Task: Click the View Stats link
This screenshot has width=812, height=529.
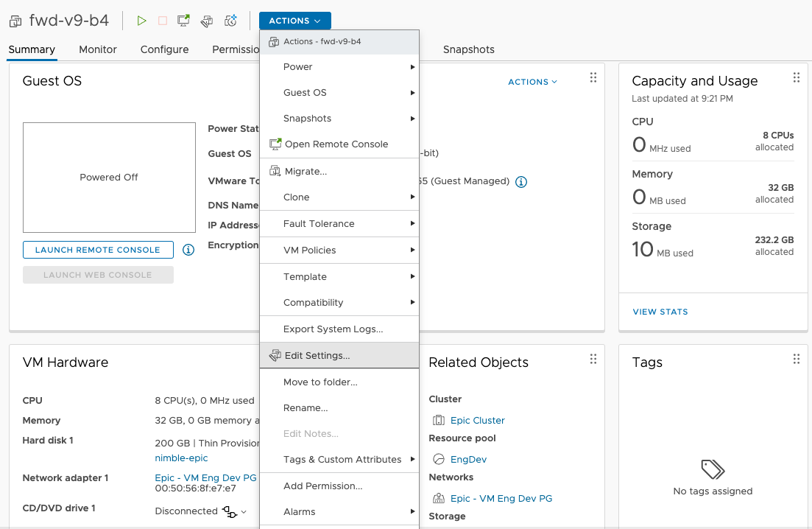Action: click(x=660, y=312)
